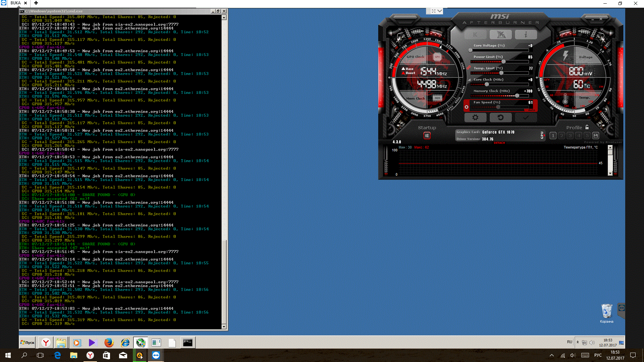Open the Core Clock curve editor icon
The height and width of the screenshot is (362, 644).
coord(469,80)
